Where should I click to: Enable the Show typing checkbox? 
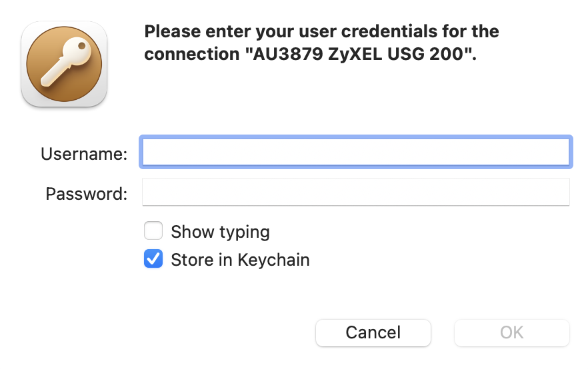[153, 230]
